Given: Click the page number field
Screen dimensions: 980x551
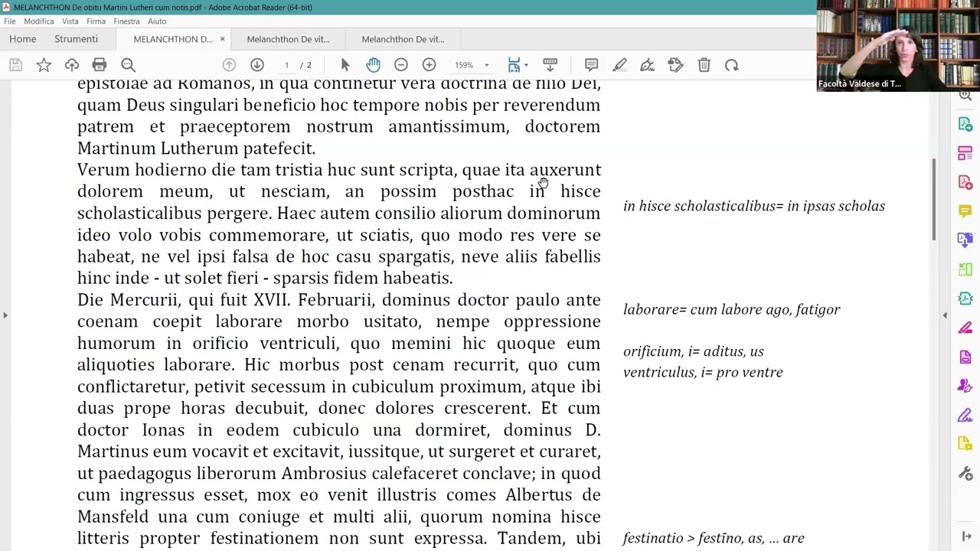Looking at the screenshot, I should (286, 65).
